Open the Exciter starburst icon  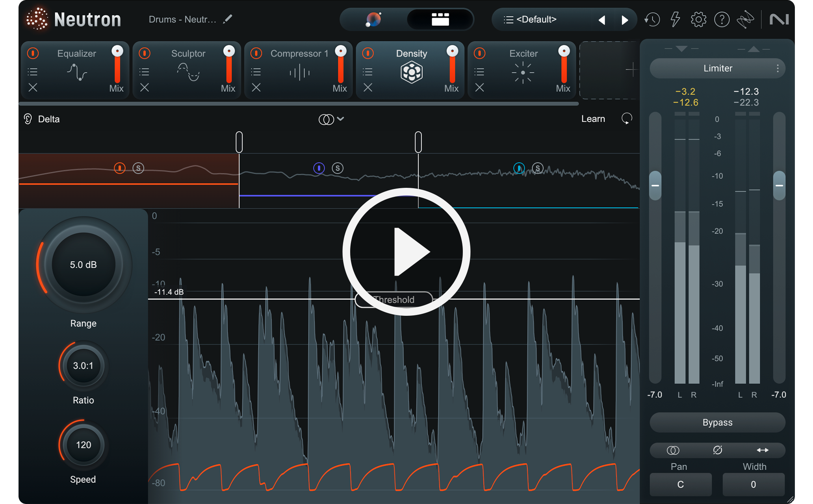click(523, 72)
